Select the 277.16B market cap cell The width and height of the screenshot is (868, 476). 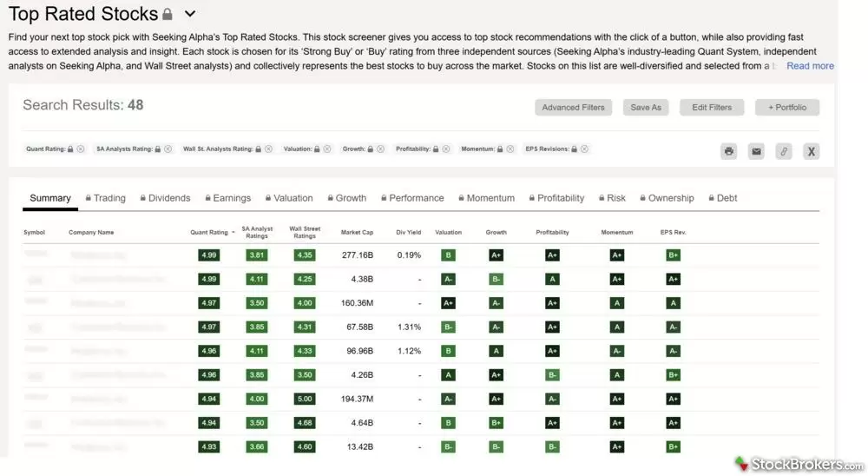pos(358,255)
